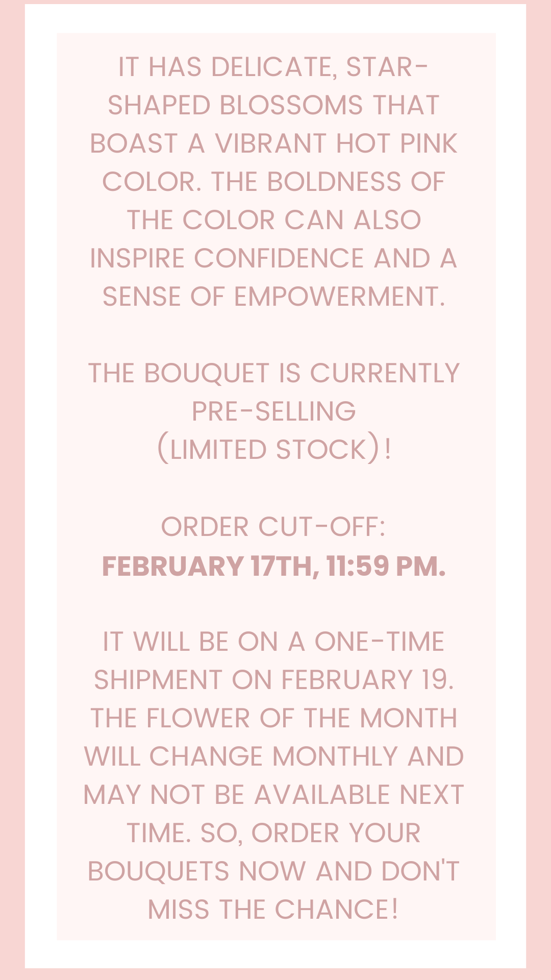Click the "IT WILL BE ON A ONE-TIME" line

(x=273, y=642)
